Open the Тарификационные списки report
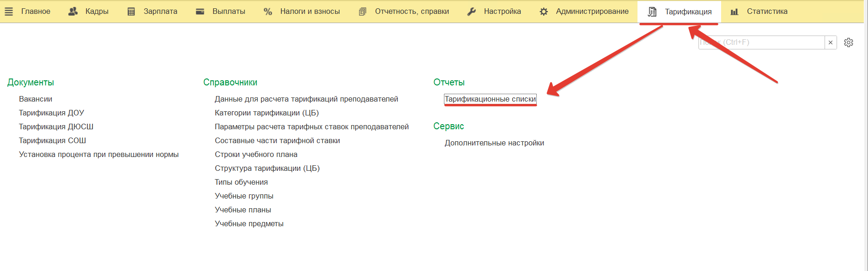 (x=490, y=99)
